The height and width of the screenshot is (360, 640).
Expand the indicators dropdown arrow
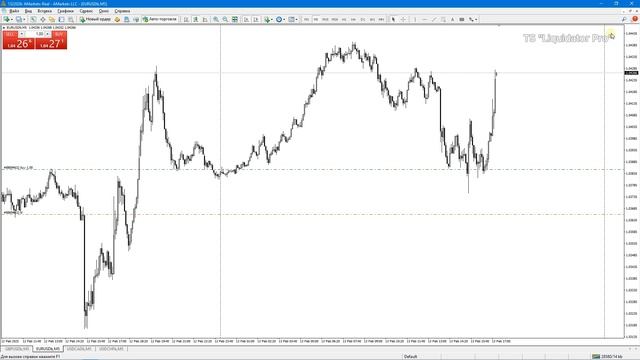click(x=272, y=19)
